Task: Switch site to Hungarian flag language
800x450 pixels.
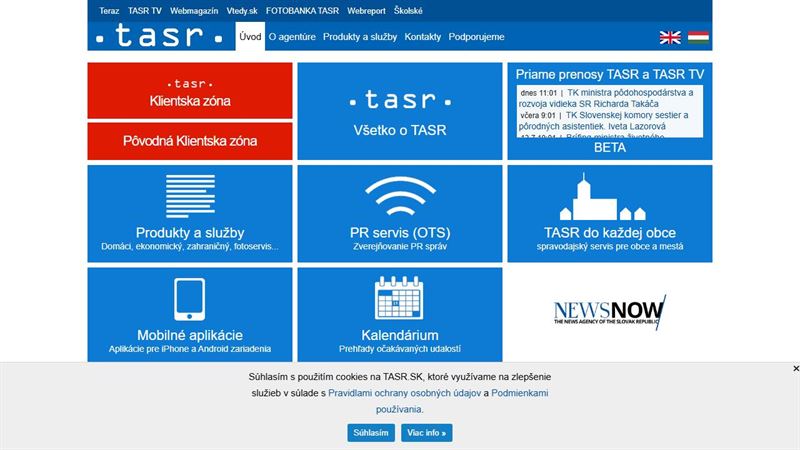Action: 698,37
